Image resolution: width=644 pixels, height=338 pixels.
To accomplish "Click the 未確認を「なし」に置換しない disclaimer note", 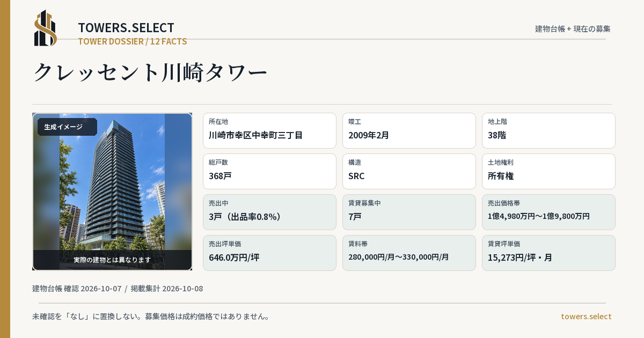I will tap(151, 317).
